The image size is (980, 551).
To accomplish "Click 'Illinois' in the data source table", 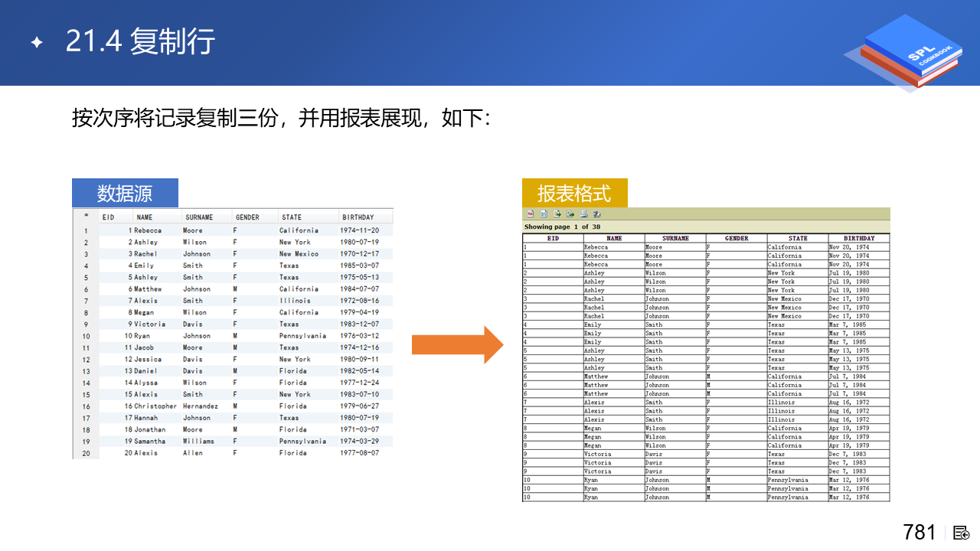I will click(295, 301).
